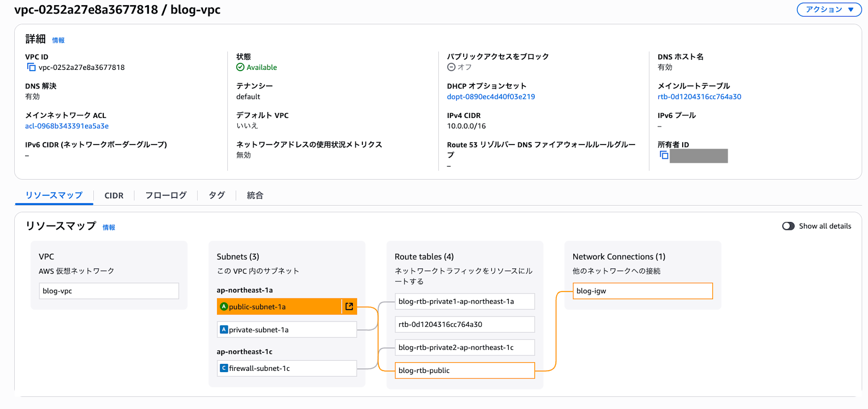Click the green Available status check icon
The height and width of the screenshot is (409, 868).
(x=240, y=67)
